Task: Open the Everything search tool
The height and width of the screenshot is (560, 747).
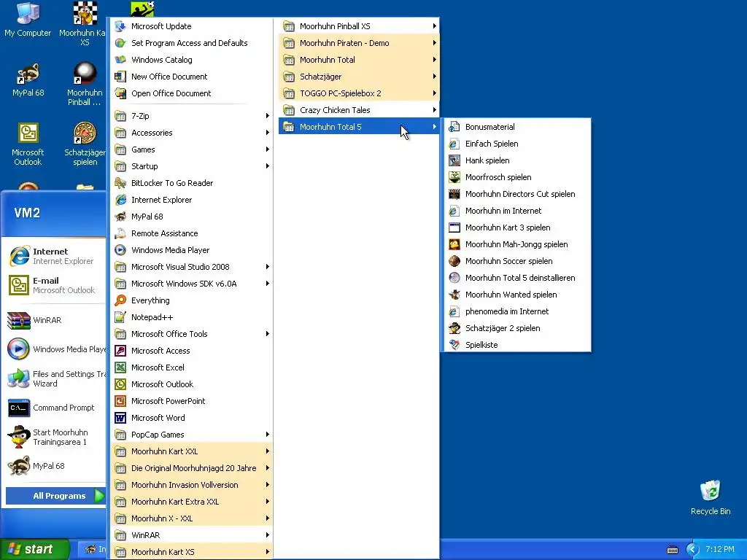Action: (192, 300)
